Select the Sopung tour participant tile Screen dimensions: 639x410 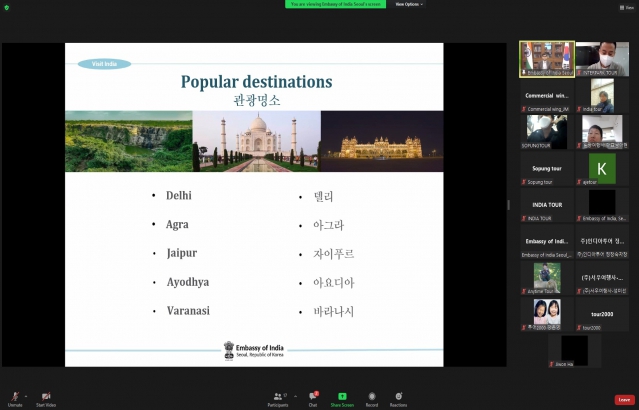point(547,166)
